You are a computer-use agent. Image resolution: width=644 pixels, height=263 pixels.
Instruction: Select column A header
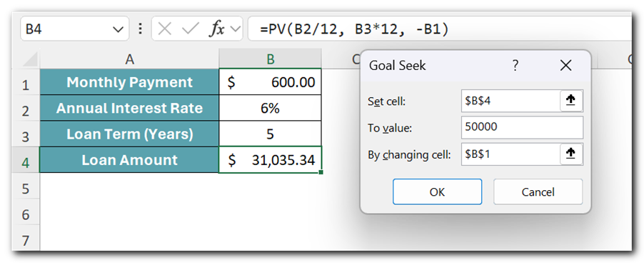(x=129, y=59)
